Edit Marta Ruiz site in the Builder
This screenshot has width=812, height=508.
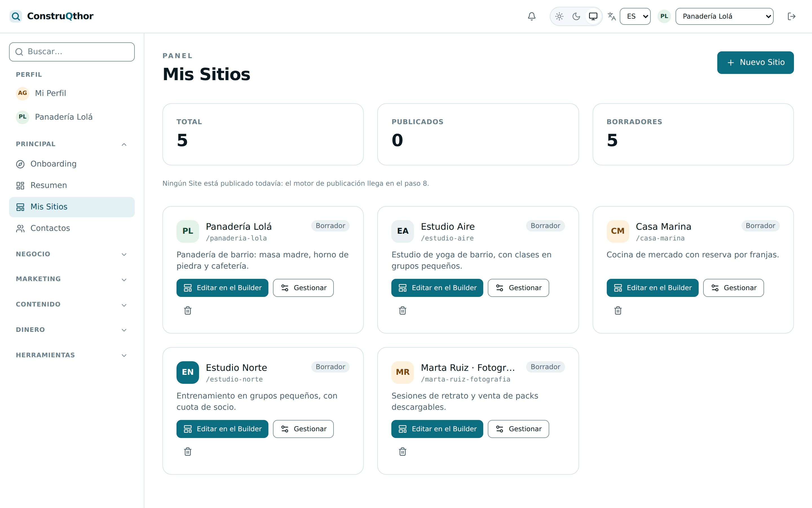click(x=437, y=429)
